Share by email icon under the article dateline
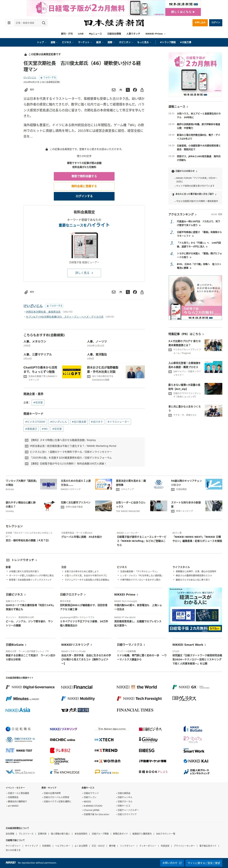 point(114,90)
